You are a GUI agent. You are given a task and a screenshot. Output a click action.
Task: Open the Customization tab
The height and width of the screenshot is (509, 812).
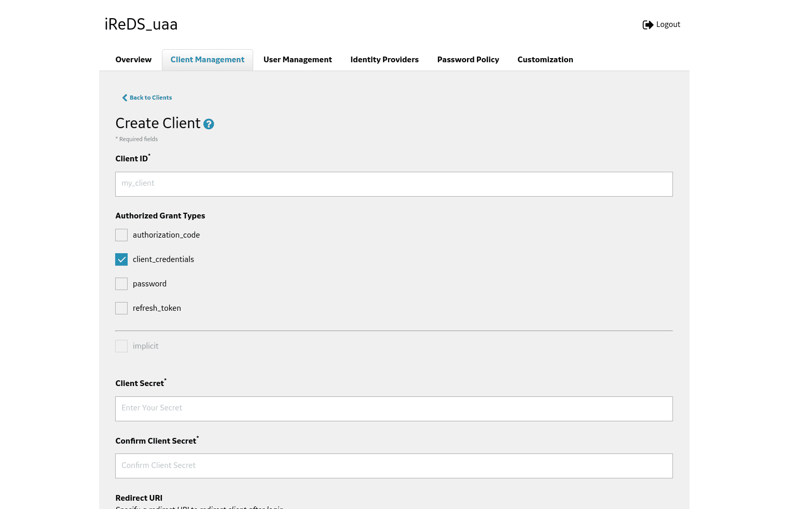point(545,60)
